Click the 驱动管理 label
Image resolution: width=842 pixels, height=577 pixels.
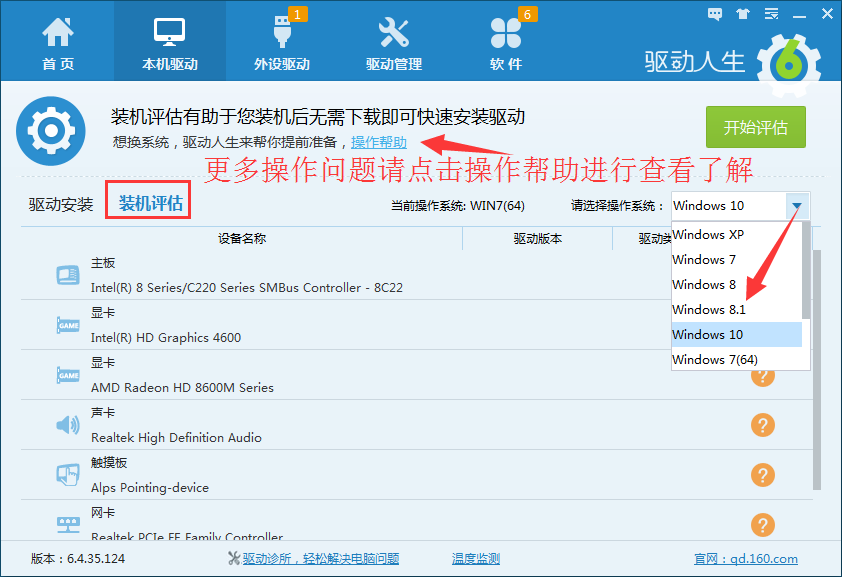point(394,64)
